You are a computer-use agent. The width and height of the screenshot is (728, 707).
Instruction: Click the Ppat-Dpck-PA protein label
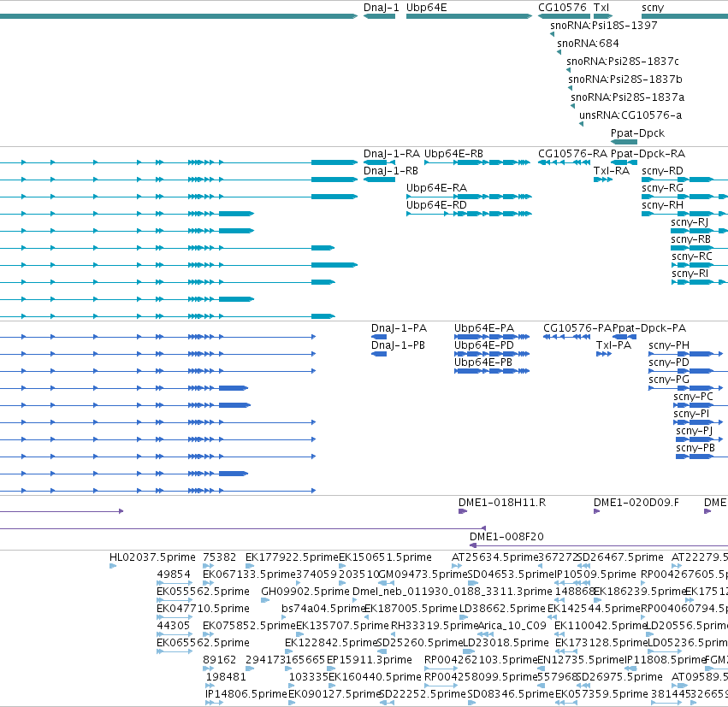click(649, 328)
